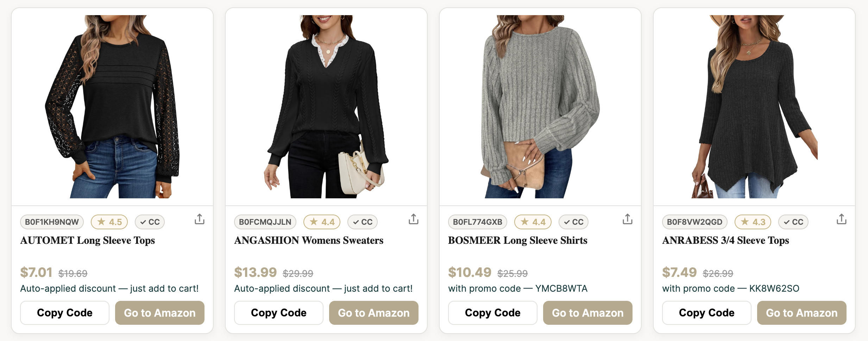This screenshot has height=341, width=868.
Task: Click the 4.3 star rating badge
Action: pyautogui.click(x=753, y=222)
